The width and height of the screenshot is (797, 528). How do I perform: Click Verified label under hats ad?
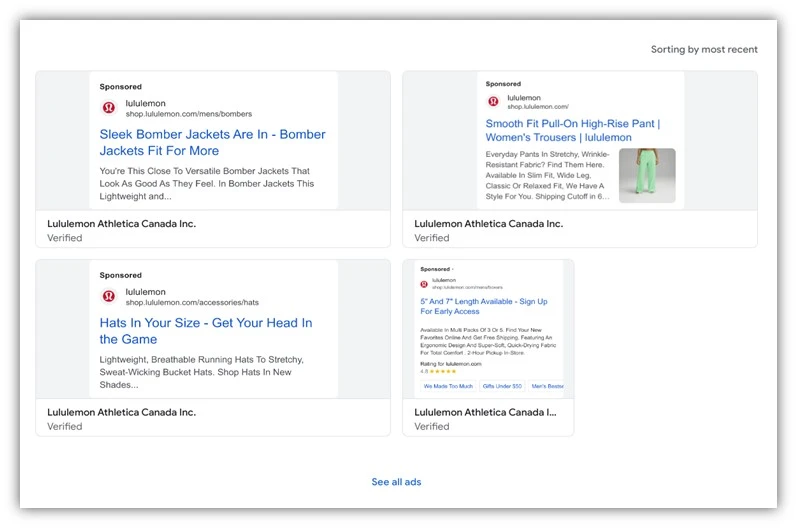click(65, 426)
